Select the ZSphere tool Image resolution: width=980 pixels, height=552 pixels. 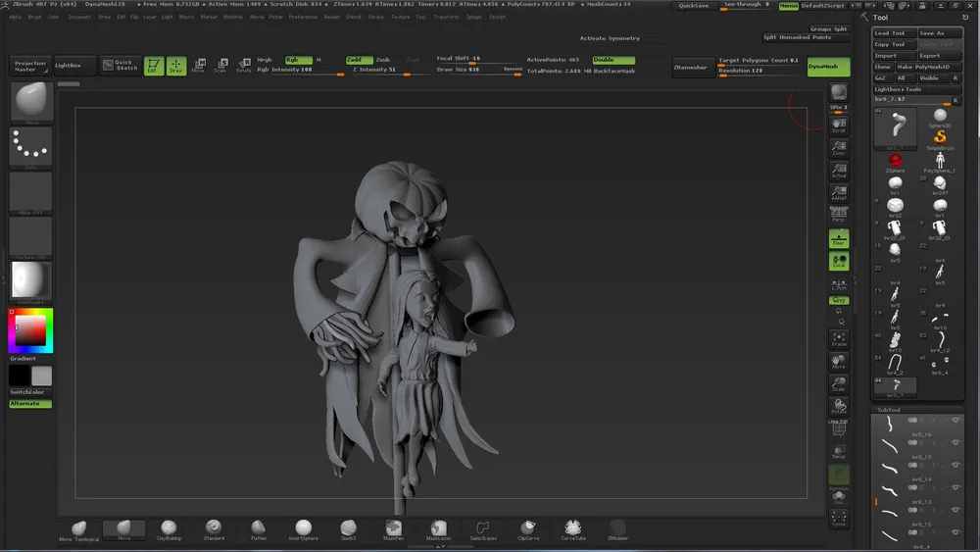(x=895, y=162)
